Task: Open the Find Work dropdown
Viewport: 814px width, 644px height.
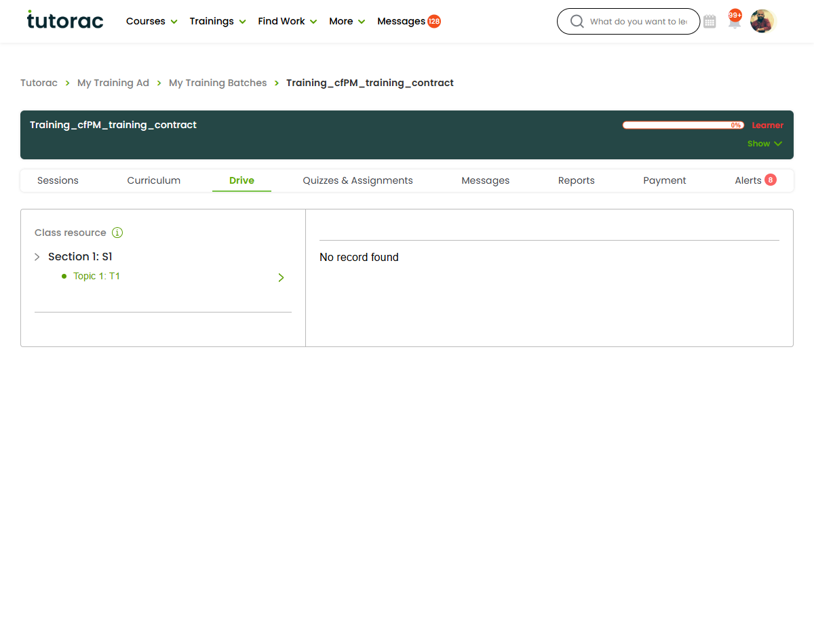Action: pos(288,21)
